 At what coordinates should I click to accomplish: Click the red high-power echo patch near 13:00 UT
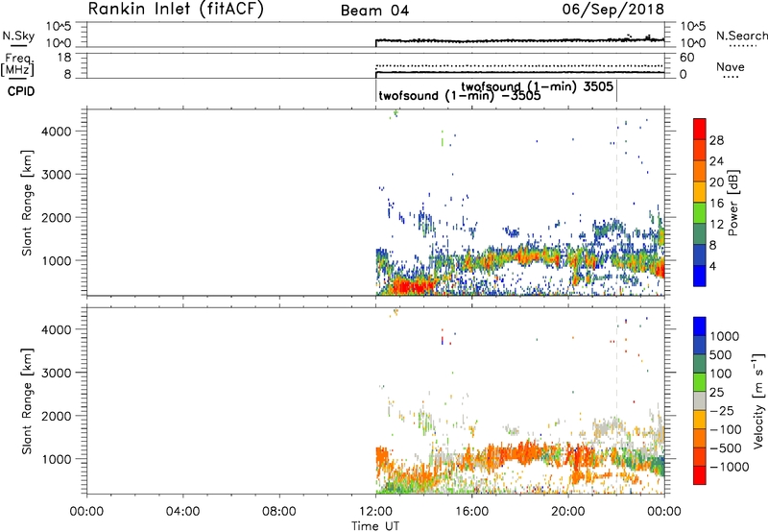[x=412, y=286]
